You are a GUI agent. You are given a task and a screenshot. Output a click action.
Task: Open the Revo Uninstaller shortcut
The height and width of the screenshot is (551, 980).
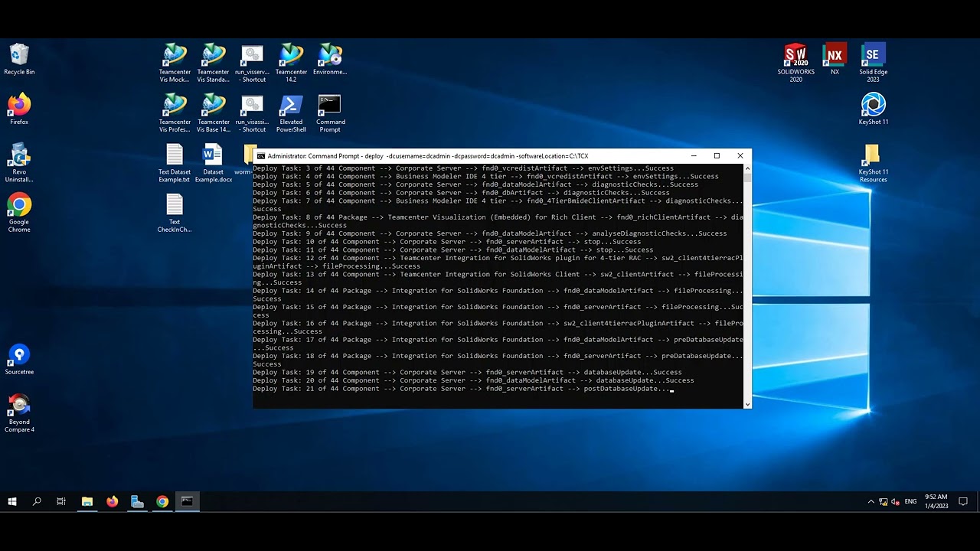(x=19, y=163)
